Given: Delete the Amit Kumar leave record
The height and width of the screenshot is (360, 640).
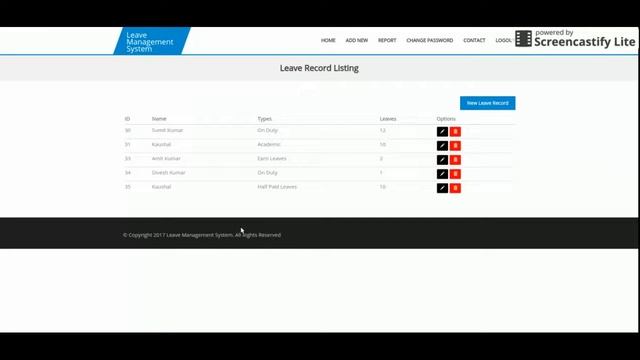Looking at the screenshot, I should [x=455, y=160].
